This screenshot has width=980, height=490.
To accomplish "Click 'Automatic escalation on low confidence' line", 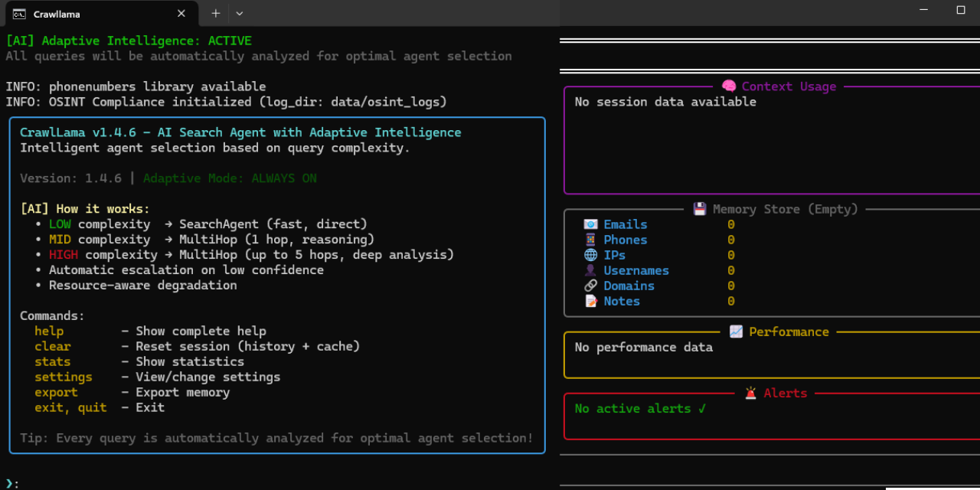I will click(179, 270).
